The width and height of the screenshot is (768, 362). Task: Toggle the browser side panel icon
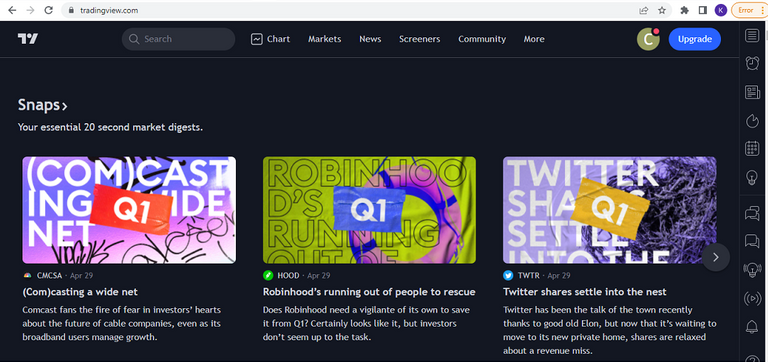(702, 10)
